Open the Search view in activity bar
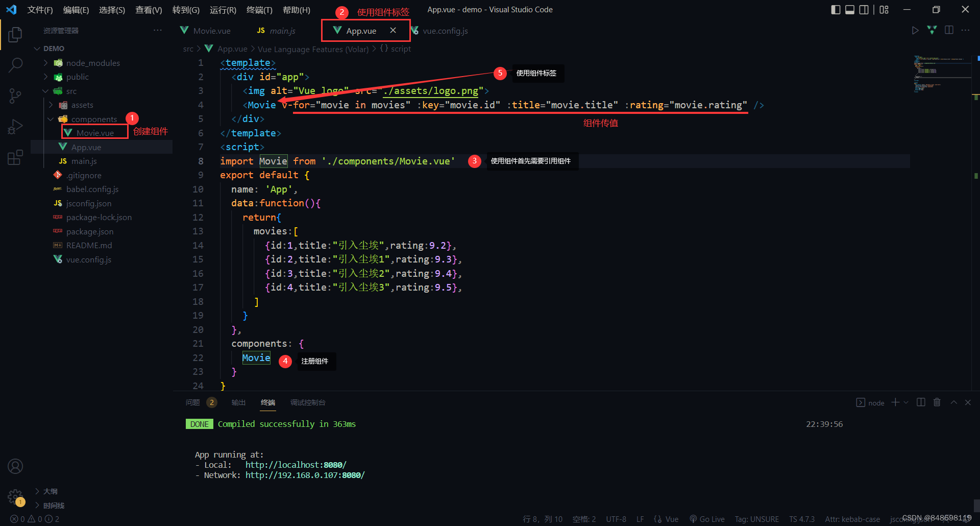Image resolution: width=980 pixels, height=526 pixels. click(15, 65)
